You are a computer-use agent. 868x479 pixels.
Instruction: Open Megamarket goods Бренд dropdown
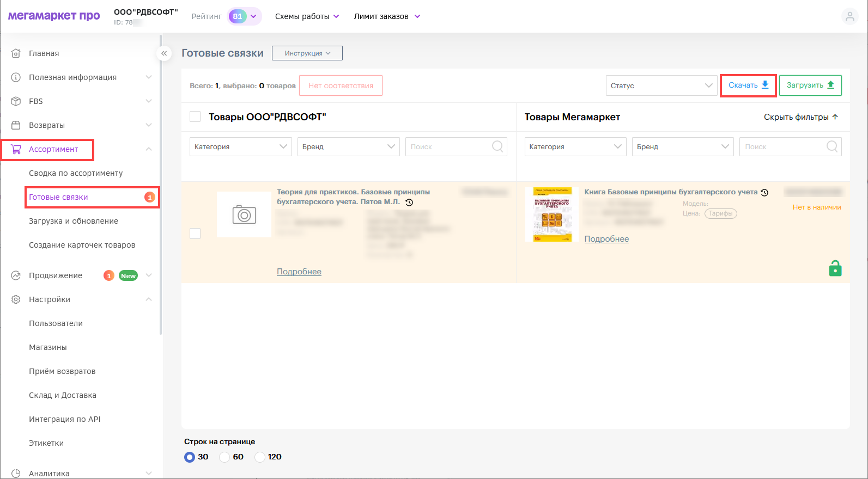tap(683, 146)
